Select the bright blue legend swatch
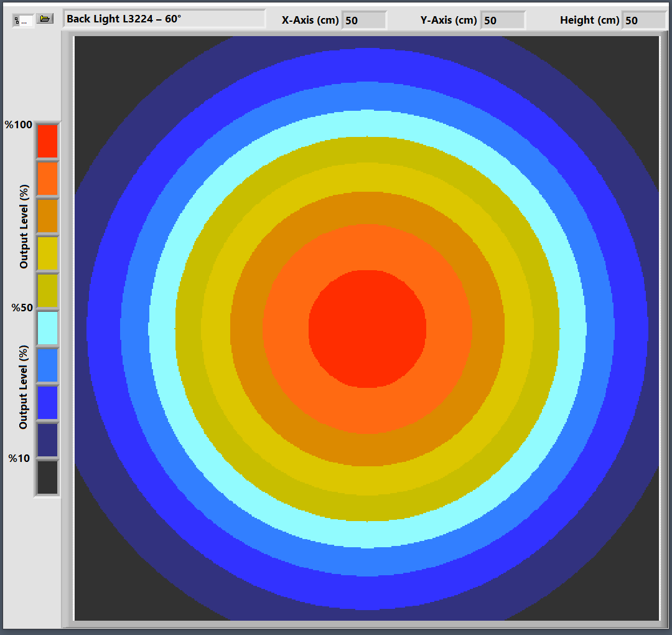Image resolution: width=672 pixels, height=635 pixels. pos(47,403)
